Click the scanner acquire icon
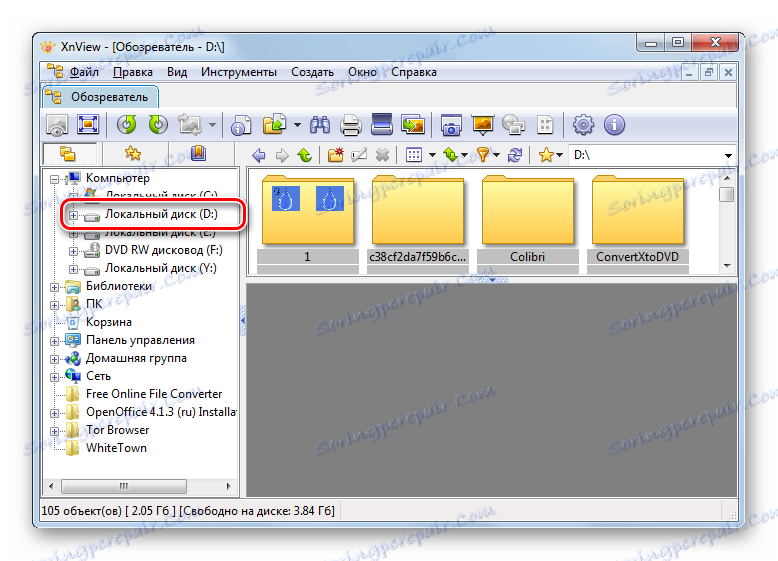The image size is (778, 561). pos(382,125)
